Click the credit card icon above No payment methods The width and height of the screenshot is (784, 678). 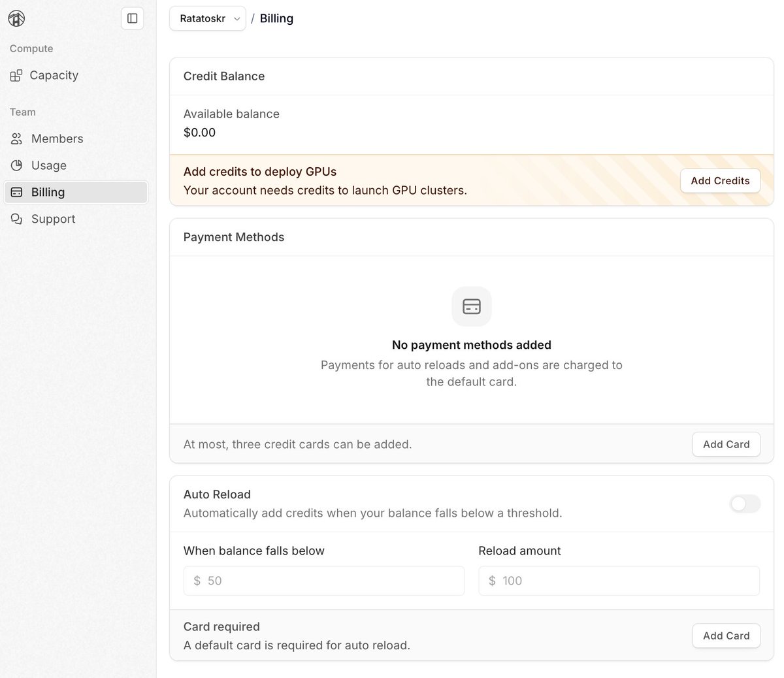click(x=472, y=306)
